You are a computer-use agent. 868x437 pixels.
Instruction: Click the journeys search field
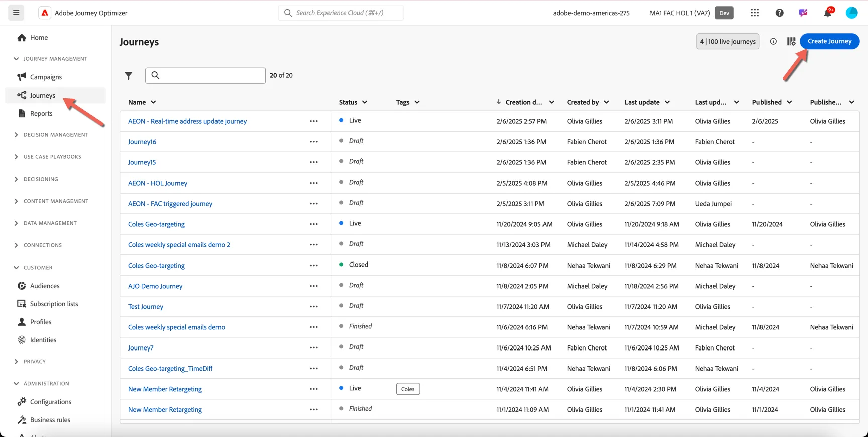point(205,75)
